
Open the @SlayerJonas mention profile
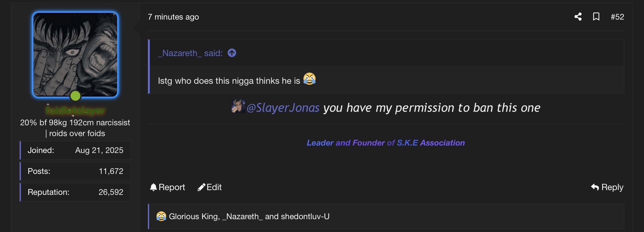coord(283,108)
